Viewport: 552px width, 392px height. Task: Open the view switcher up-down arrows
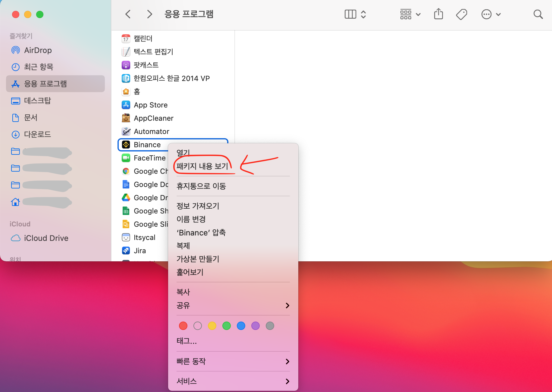(363, 14)
